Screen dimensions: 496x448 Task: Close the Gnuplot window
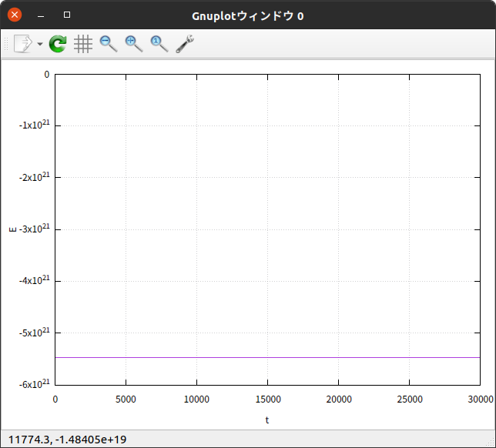tap(15, 15)
